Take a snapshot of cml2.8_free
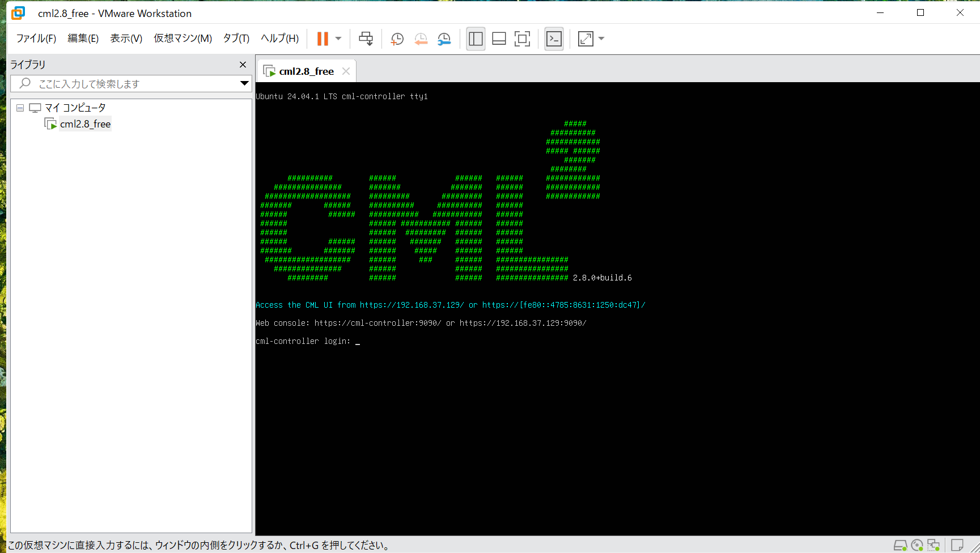This screenshot has height=553, width=980. tap(397, 39)
